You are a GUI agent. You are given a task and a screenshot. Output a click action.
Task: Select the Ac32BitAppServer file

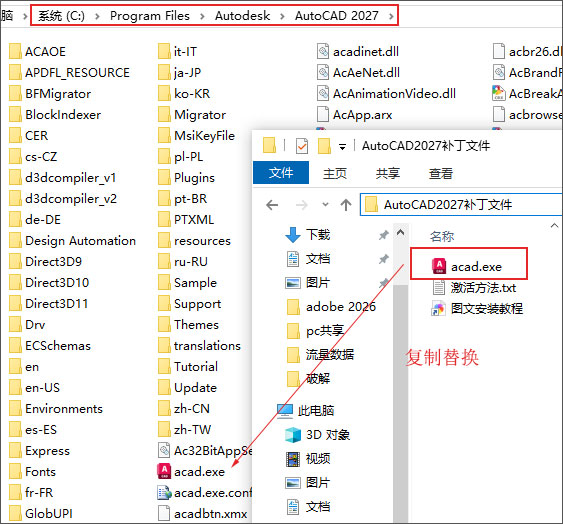click(205, 450)
